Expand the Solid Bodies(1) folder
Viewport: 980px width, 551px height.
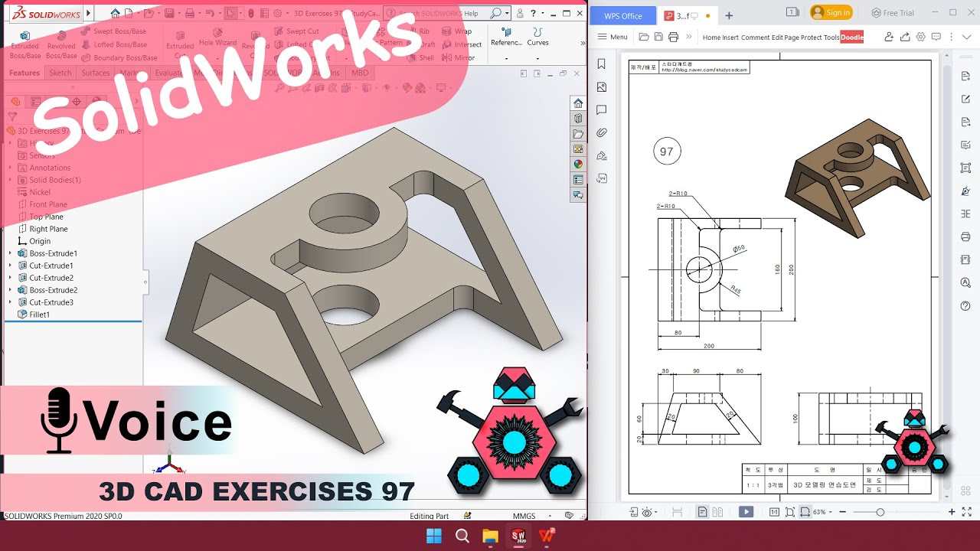pyautogui.click(x=10, y=180)
